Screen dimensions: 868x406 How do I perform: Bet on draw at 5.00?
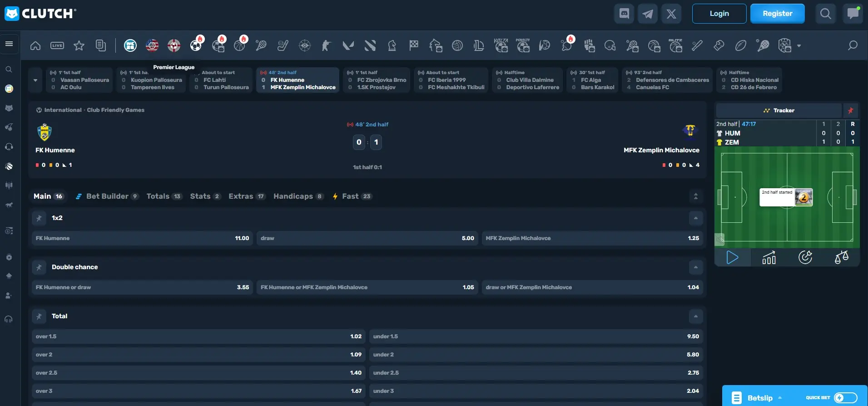[x=367, y=238]
